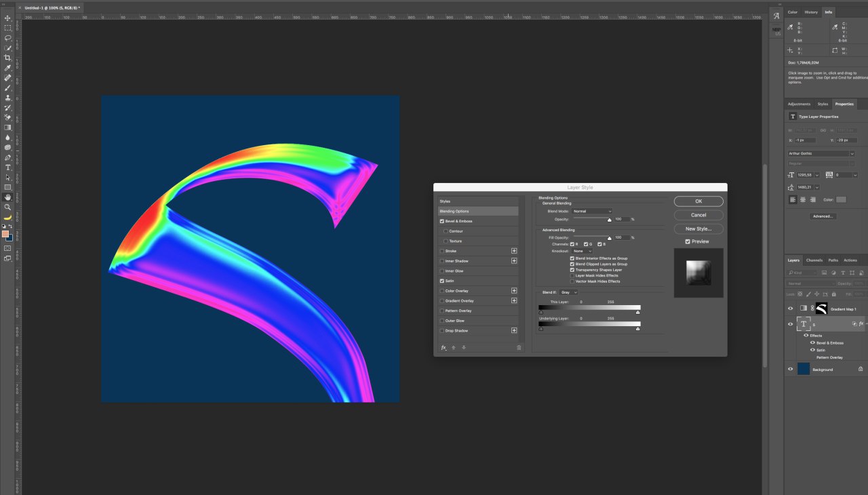The width and height of the screenshot is (868, 495).
Task: Switch to the Channels tab
Action: click(814, 260)
